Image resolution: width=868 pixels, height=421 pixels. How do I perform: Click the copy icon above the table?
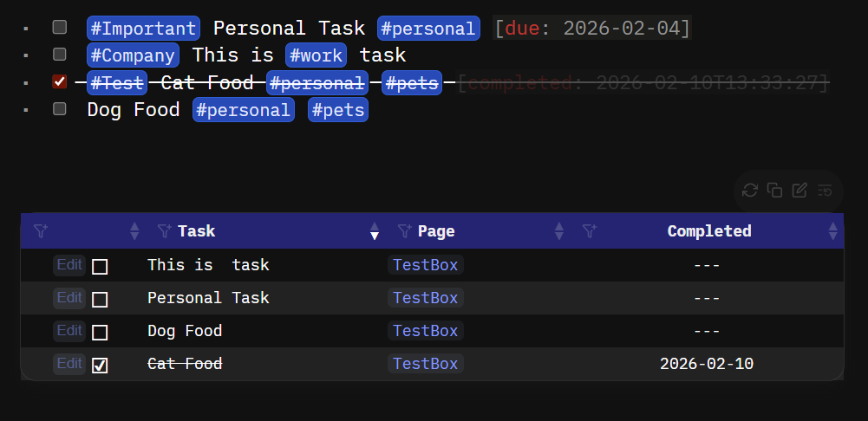(775, 191)
